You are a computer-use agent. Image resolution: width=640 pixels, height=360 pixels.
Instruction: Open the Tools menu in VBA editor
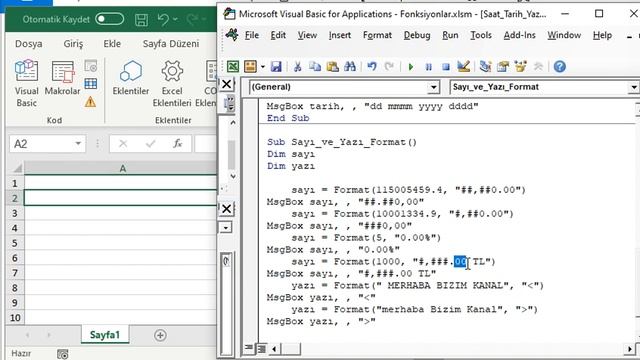pyautogui.click(x=481, y=36)
